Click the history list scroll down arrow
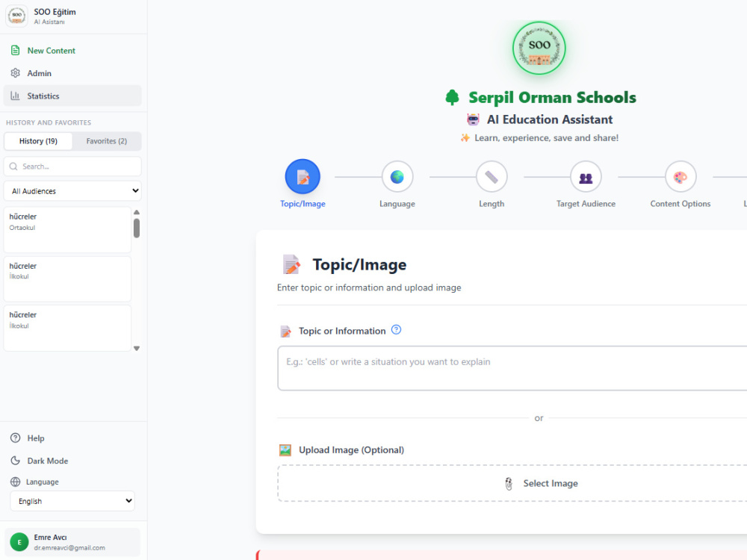This screenshot has height=560, width=747. 137,349
